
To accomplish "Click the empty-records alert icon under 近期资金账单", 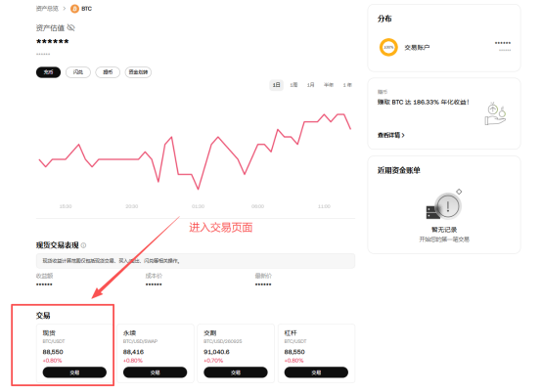I will [444, 205].
